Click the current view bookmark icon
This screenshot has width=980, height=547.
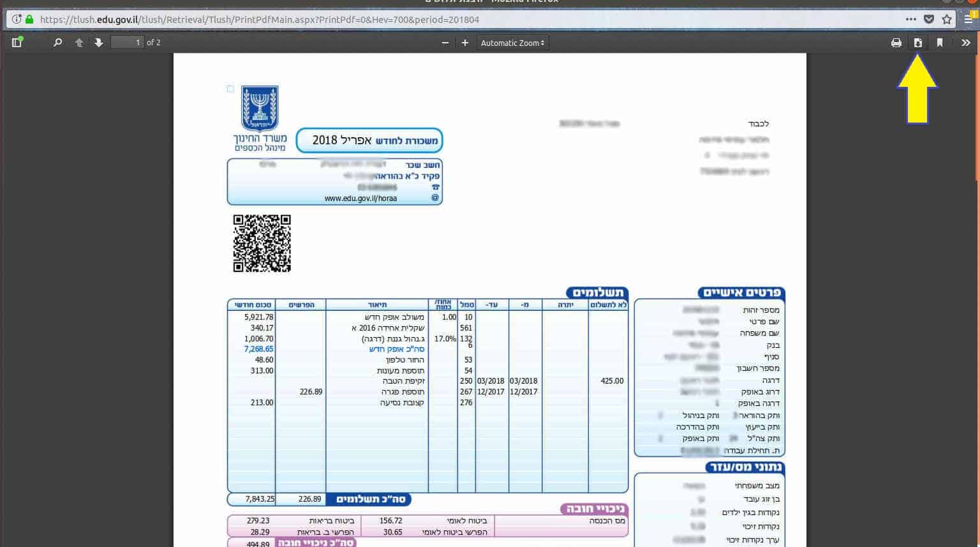click(x=940, y=43)
